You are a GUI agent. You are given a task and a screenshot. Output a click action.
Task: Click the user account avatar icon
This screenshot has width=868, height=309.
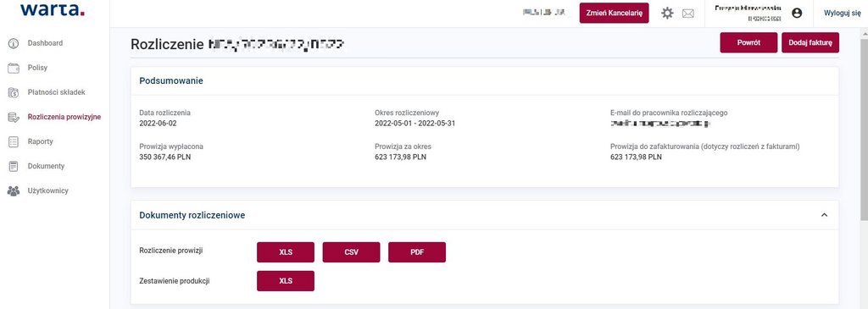(797, 14)
